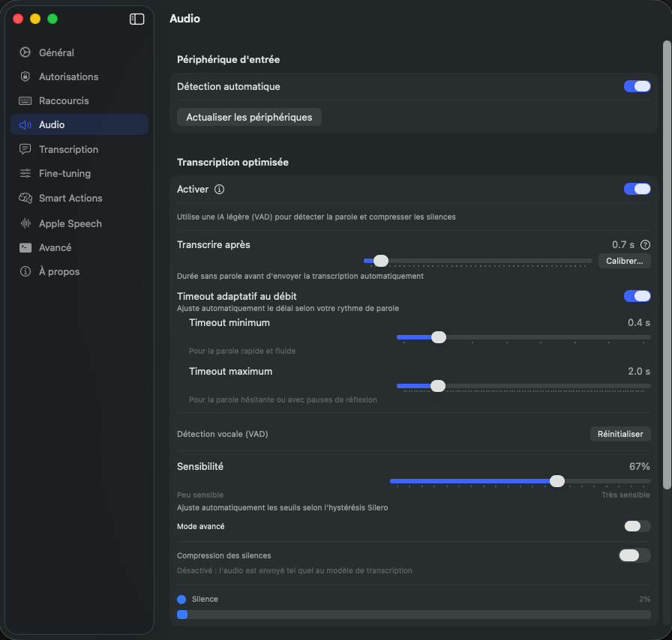Click the Avancé terminal icon
Viewport: 672px width, 640px height.
tap(25, 247)
